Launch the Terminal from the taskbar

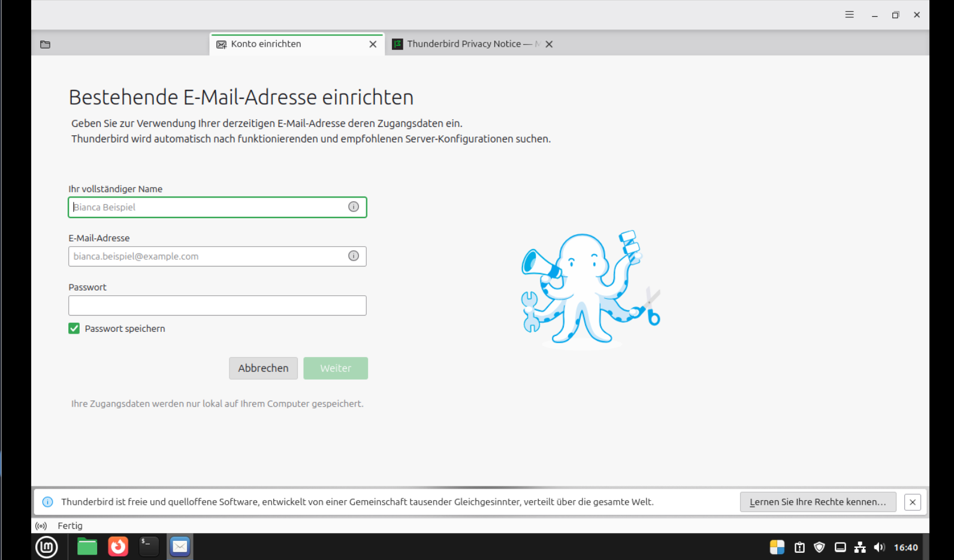click(x=149, y=547)
